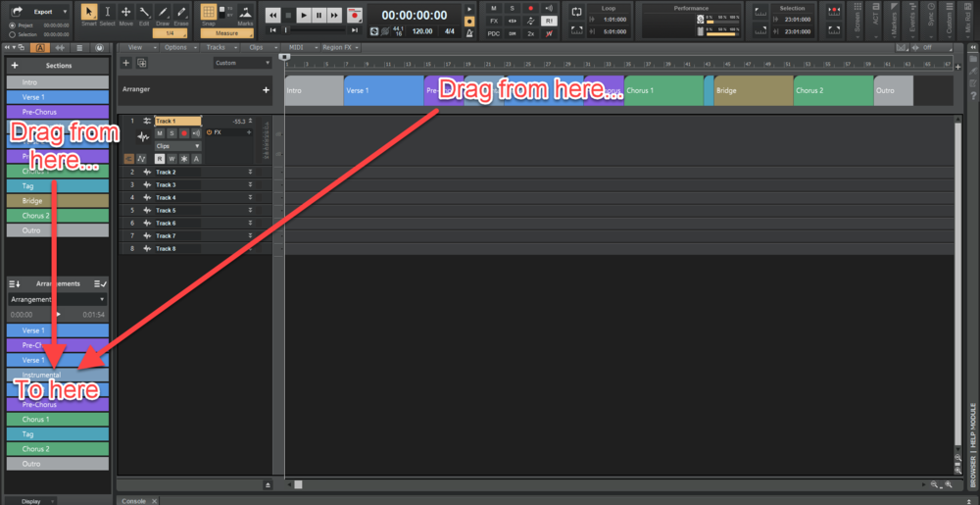Open the Custom track control dropdown
This screenshot has height=505, width=980.
[x=242, y=63]
